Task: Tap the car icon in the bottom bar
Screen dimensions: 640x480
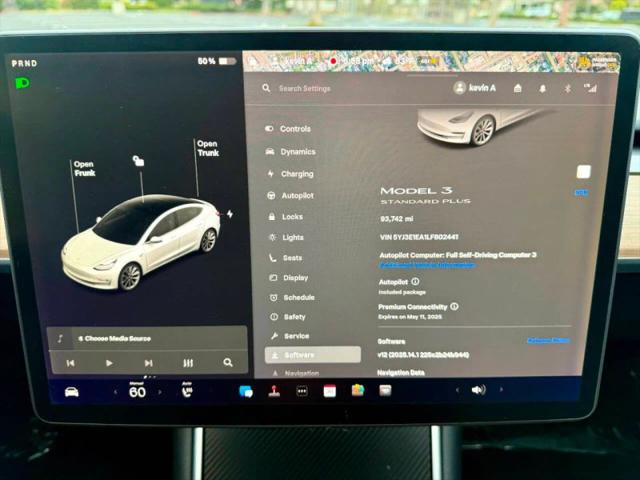Action: tap(72, 392)
